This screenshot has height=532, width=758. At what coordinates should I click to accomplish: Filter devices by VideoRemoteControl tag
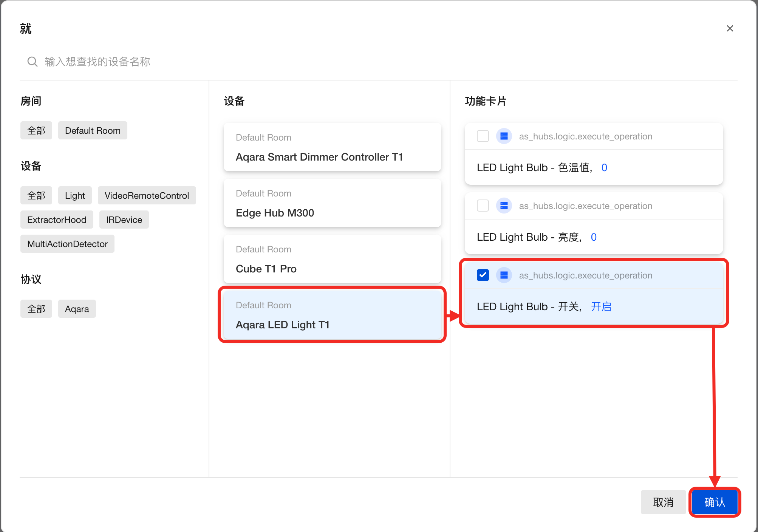[147, 195]
